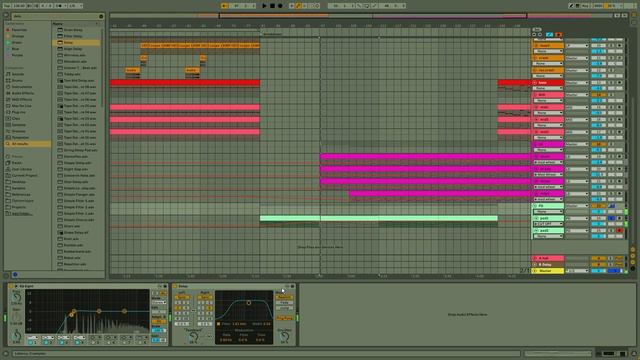Open the Master track output dropdown
Viewport: 640px width, 360px height.
coord(577,271)
